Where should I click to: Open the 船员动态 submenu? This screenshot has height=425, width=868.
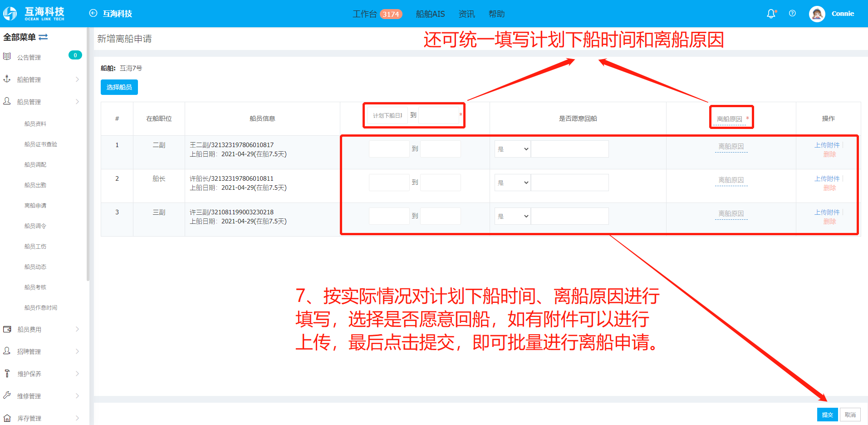(35, 267)
